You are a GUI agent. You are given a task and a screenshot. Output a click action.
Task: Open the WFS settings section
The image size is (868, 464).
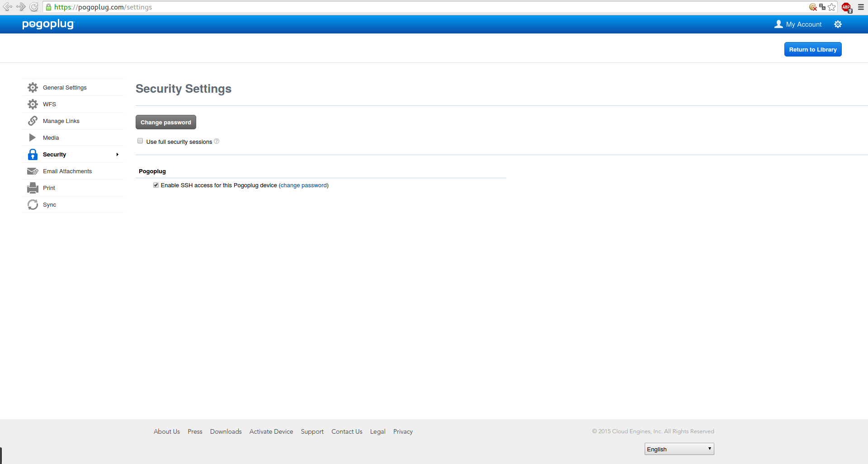click(x=73, y=104)
